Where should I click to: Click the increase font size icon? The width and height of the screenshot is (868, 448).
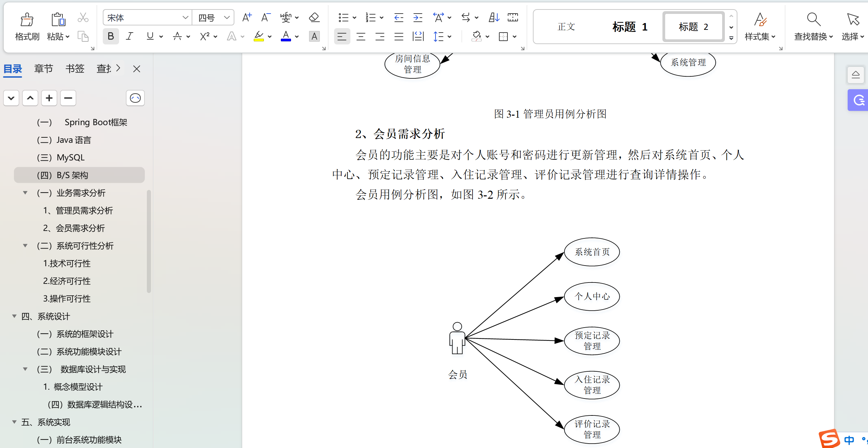[247, 18]
